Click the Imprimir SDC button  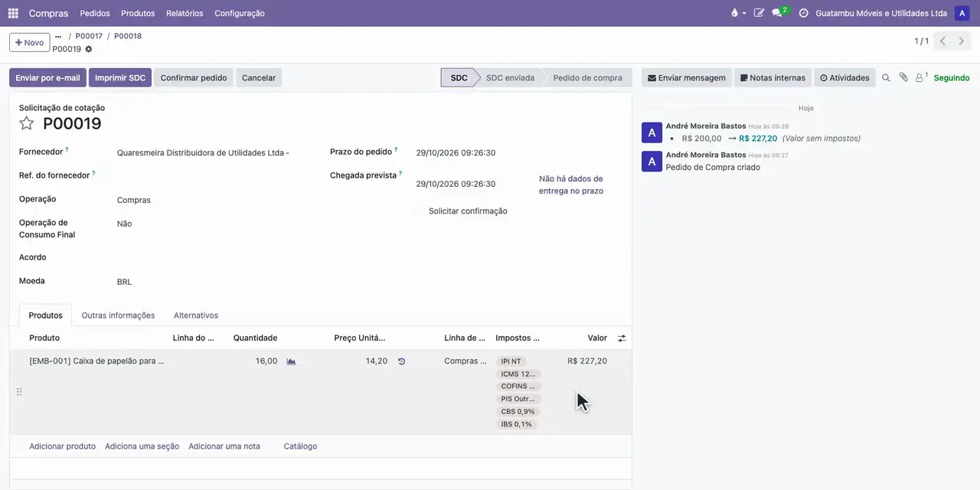tap(120, 77)
